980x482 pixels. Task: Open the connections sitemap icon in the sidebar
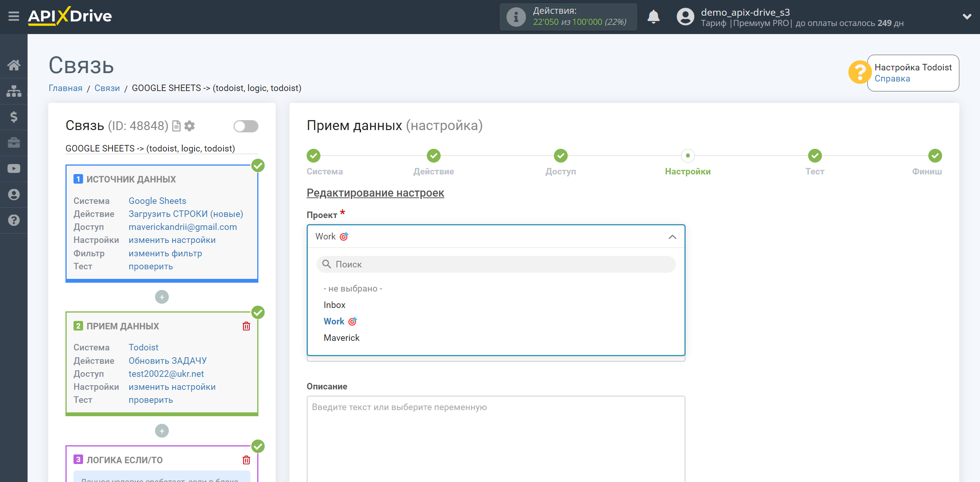[x=14, y=91]
